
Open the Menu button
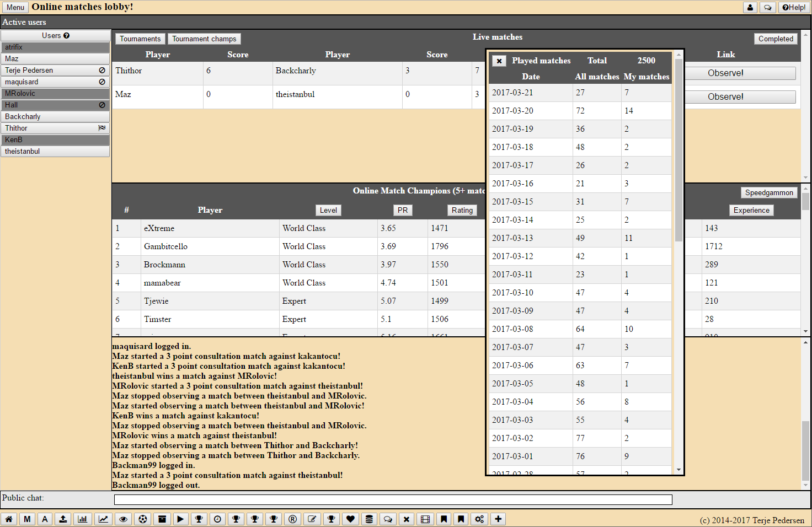pyautogui.click(x=15, y=7)
